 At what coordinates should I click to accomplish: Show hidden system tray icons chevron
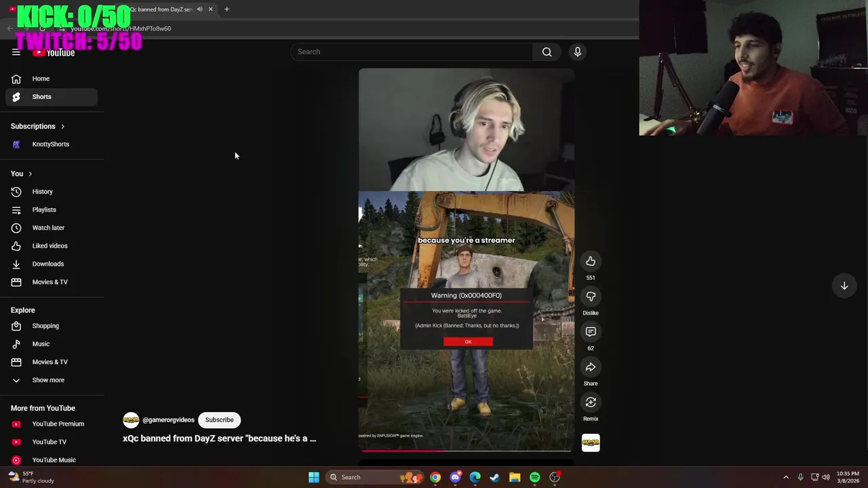coord(786,477)
